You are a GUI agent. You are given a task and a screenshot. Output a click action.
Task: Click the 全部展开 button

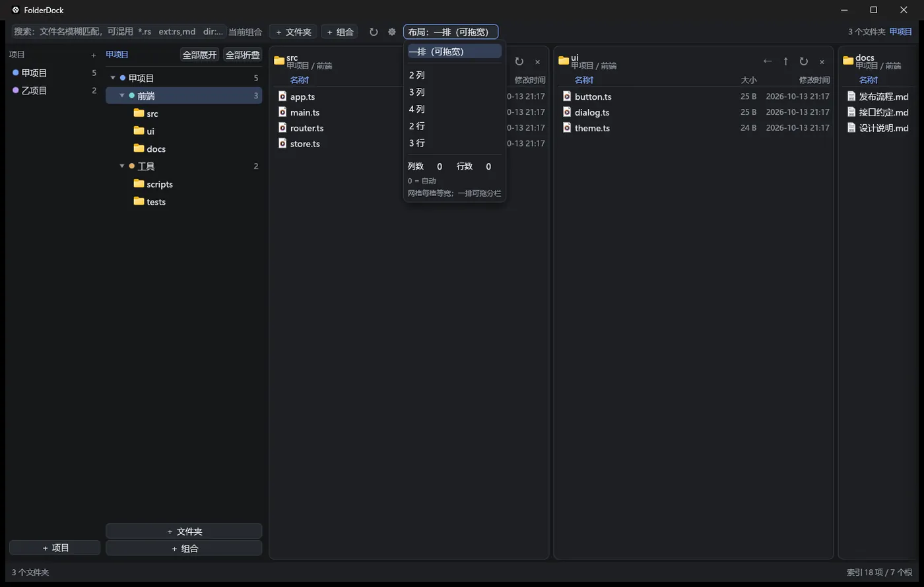[x=200, y=55]
